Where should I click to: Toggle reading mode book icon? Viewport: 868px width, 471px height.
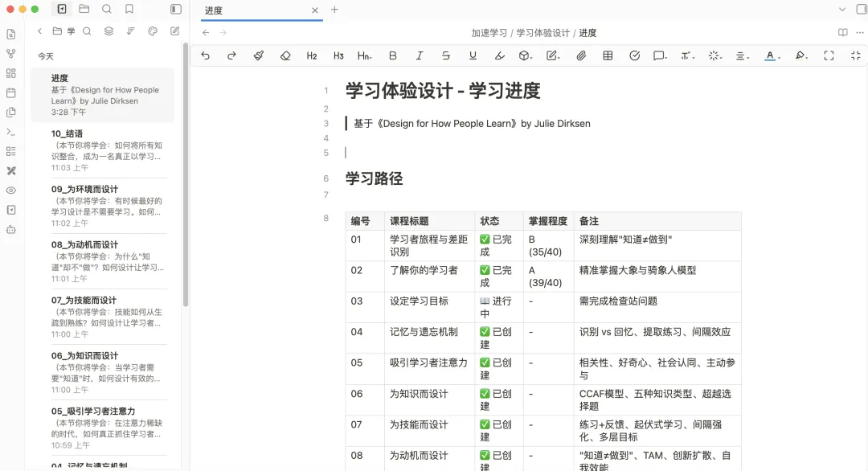842,33
